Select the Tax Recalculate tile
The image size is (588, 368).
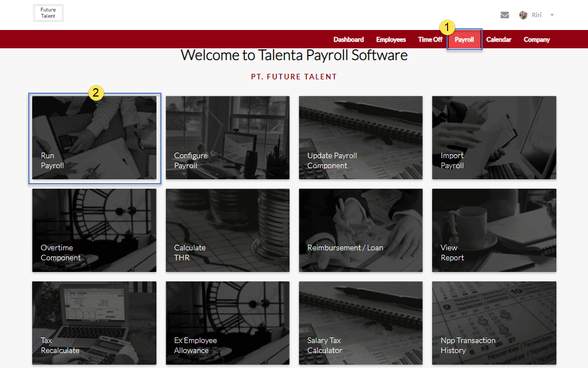[x=94, y=323]
